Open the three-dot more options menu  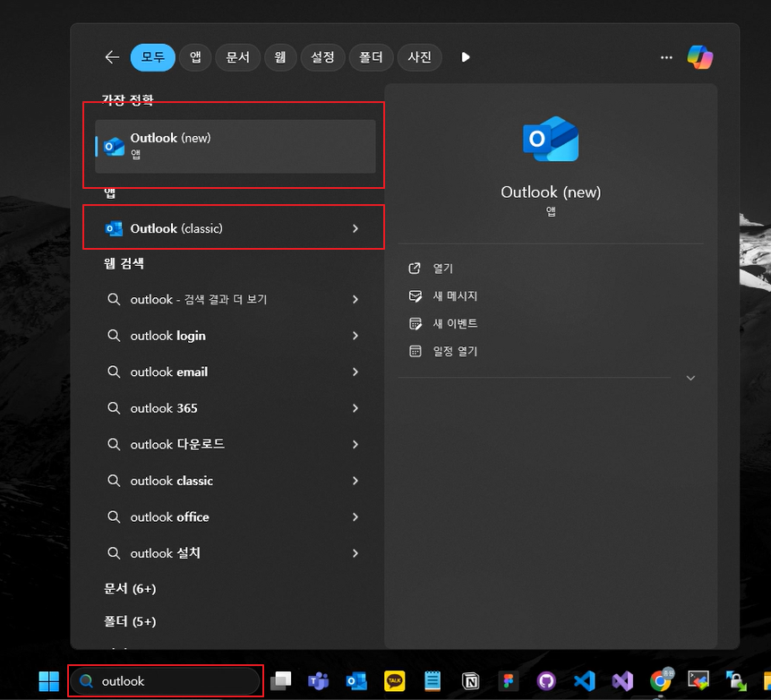point(666,57)
